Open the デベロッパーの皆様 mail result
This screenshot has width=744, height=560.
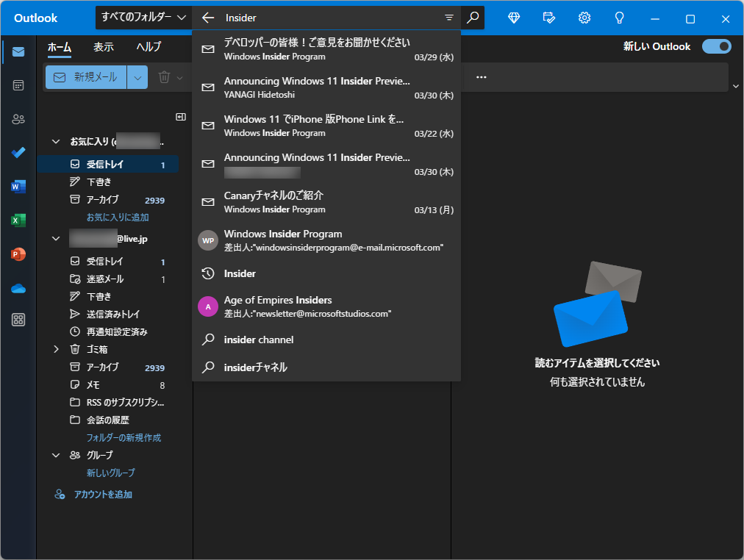click(x=326, y=49)
